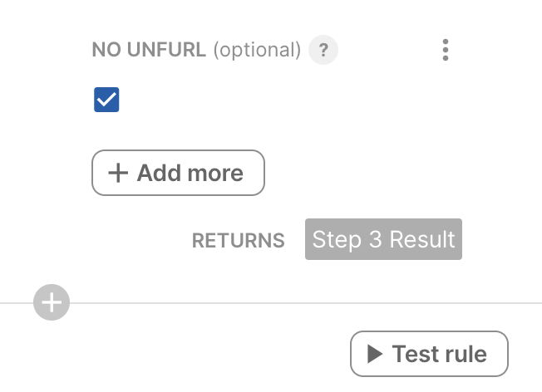
Task: Expand field options via vertical ellipsis
Action: click(446, 50)
